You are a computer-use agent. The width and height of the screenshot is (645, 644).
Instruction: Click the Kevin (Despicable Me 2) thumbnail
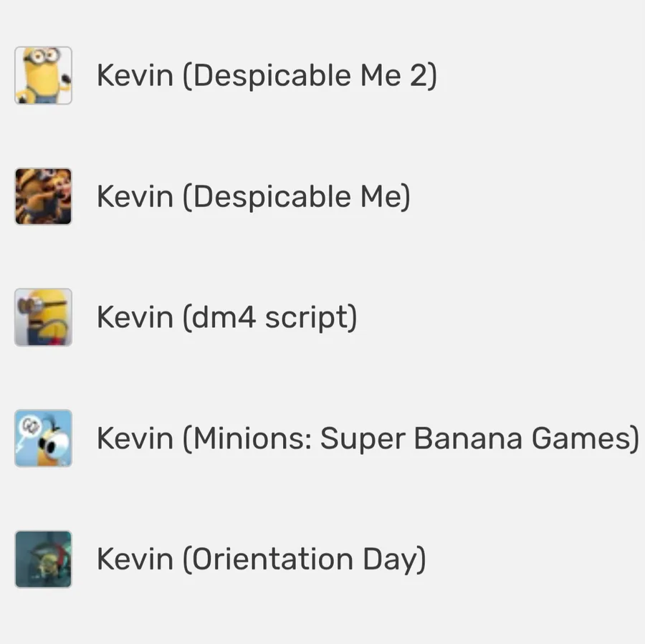click(43, 75)
